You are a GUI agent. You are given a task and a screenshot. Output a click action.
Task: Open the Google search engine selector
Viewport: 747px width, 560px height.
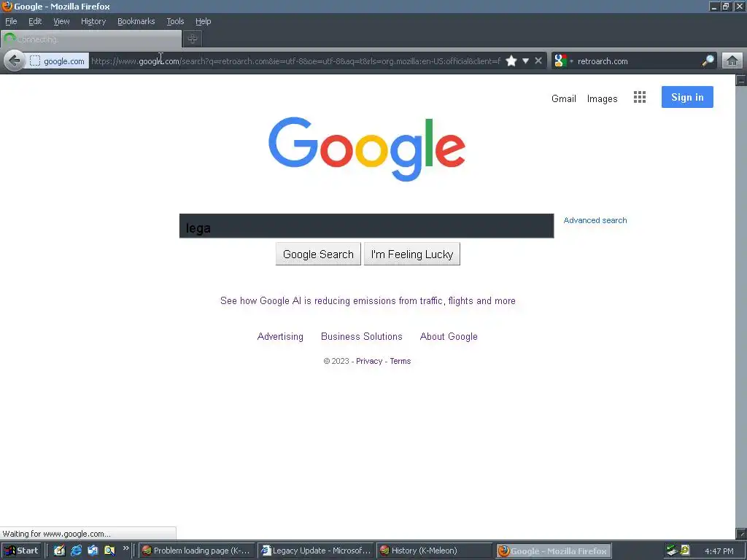point(562,61)
